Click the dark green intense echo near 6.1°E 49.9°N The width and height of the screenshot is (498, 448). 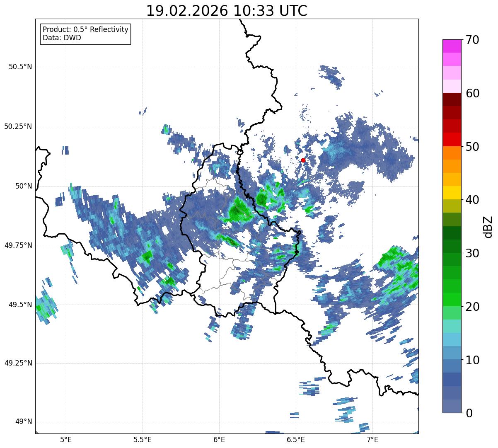(238, 210)
